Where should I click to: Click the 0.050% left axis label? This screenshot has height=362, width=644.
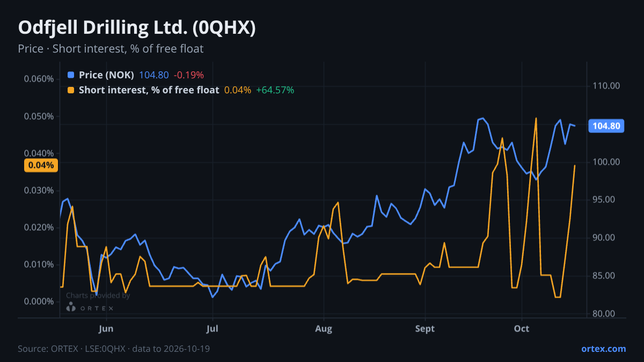click(39, 116)
